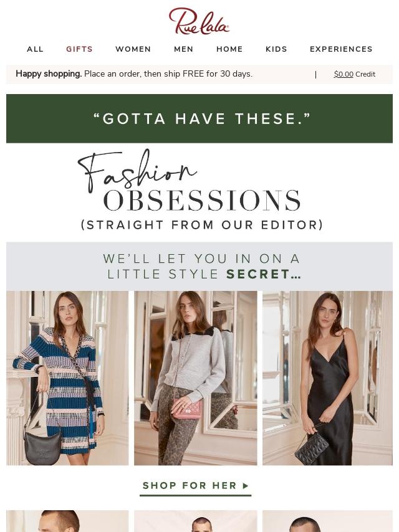
Task: Click the Rue La La logo
Action: pyautogui.click(x=199, y=21)
